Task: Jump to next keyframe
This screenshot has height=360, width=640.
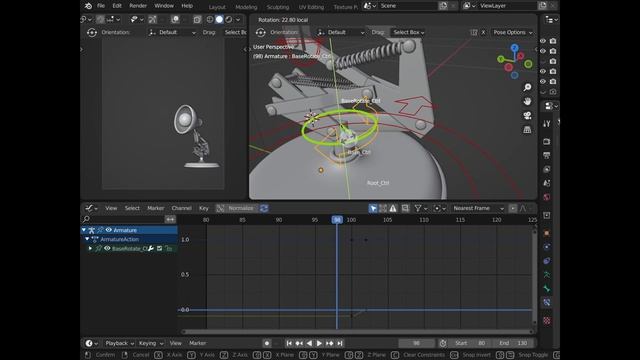Action: point(330,343)
